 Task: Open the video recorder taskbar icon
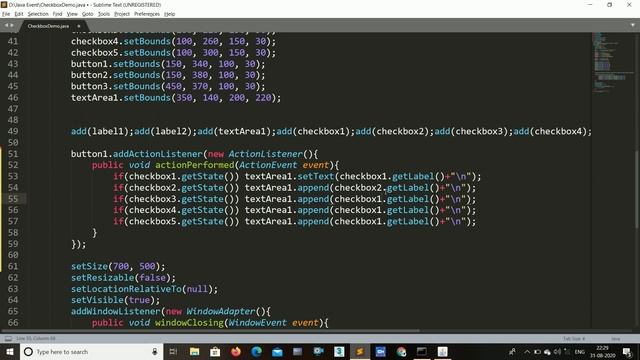point(318,351)
